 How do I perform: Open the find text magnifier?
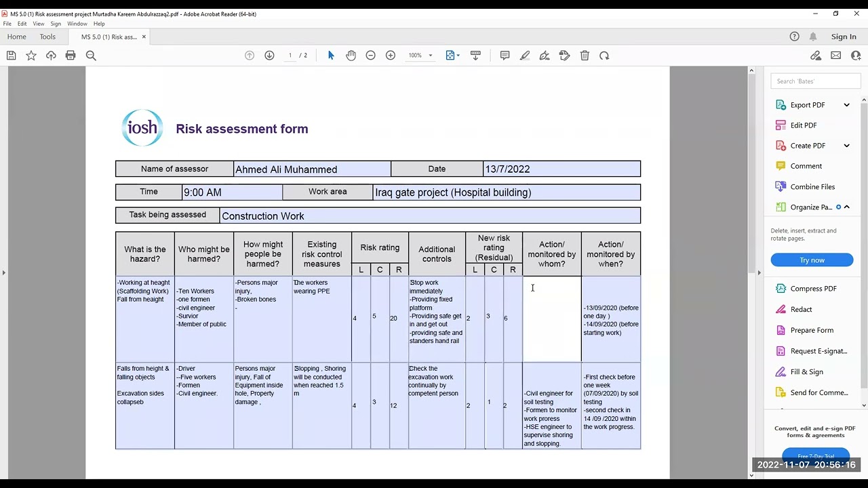(x=91, y=56)
